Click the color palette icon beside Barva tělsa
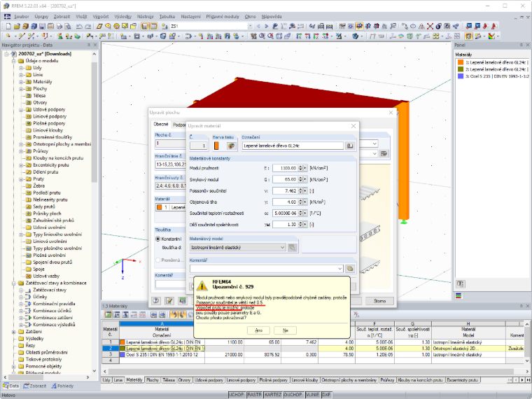Screen dimensions: 532x399 [x=232, y=146]
